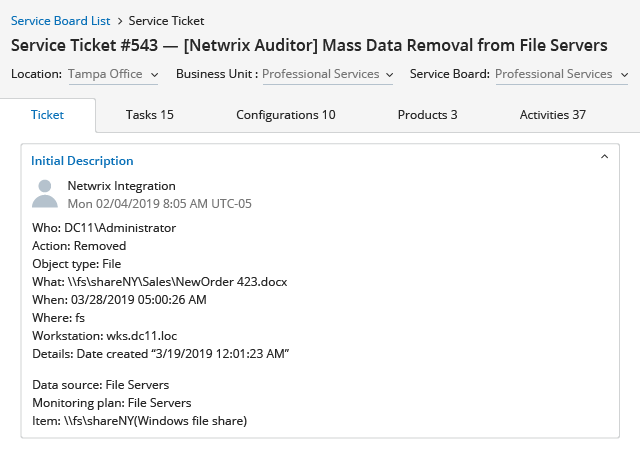
Task: Switch to the Configurations 10 tab
Action: (x=286, y=115)
